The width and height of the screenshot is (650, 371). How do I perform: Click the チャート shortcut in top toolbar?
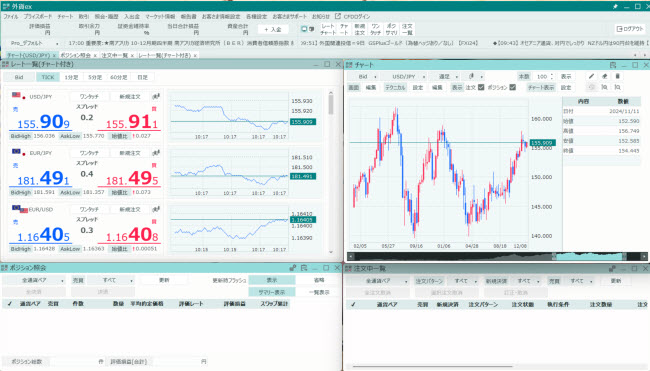coord(344,29)
